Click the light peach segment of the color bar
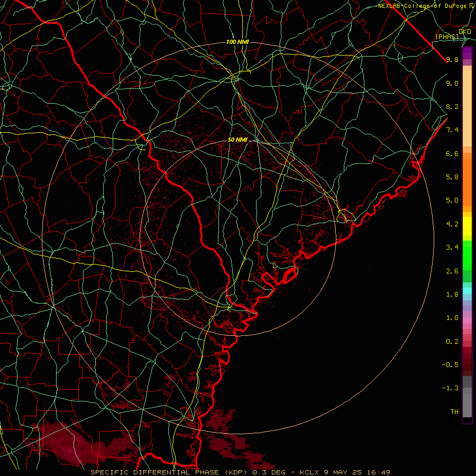This screenshot has width=476, height=476. (x=467, y=108)
